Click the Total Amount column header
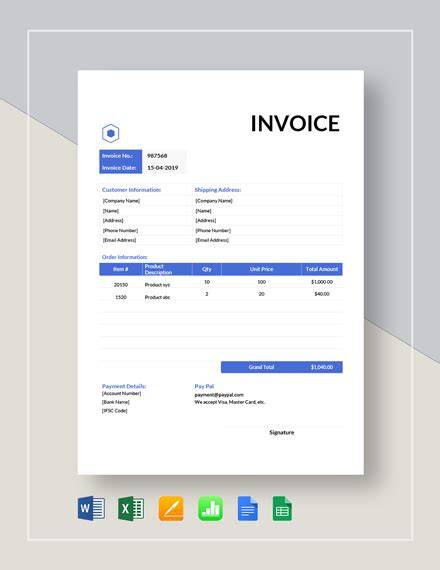This screenshot has width=440, height=570. coord(322,269)
